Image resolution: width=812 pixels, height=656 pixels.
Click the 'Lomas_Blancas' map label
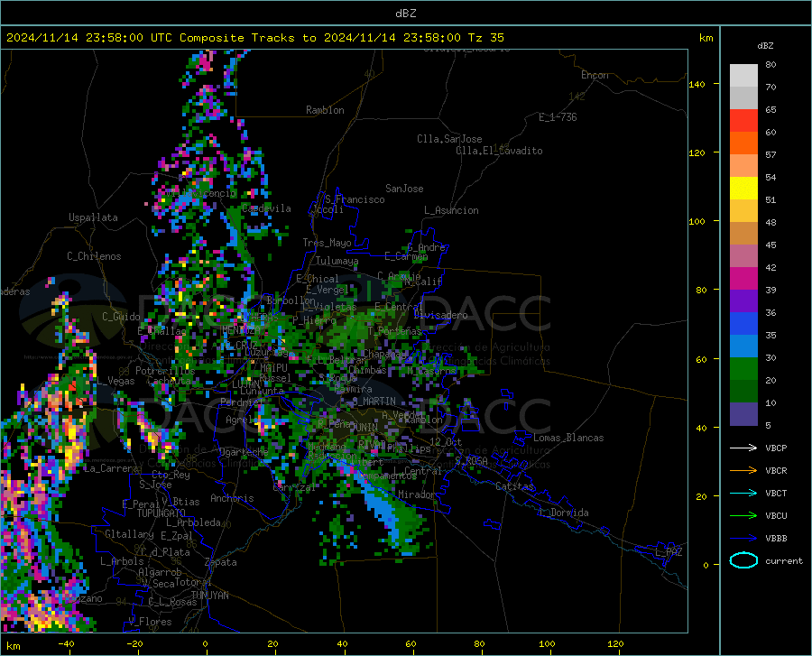pyautogui.click(x=568, y=438)
